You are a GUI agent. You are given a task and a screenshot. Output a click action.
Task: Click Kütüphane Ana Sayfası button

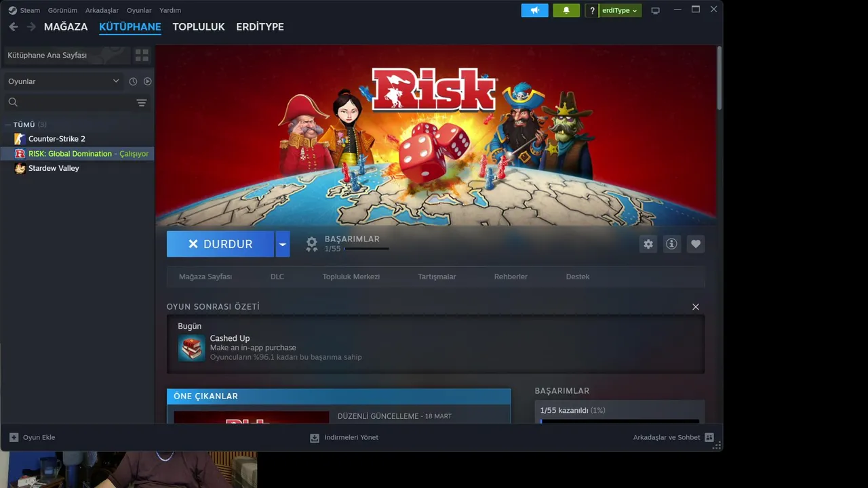(66, 55)
